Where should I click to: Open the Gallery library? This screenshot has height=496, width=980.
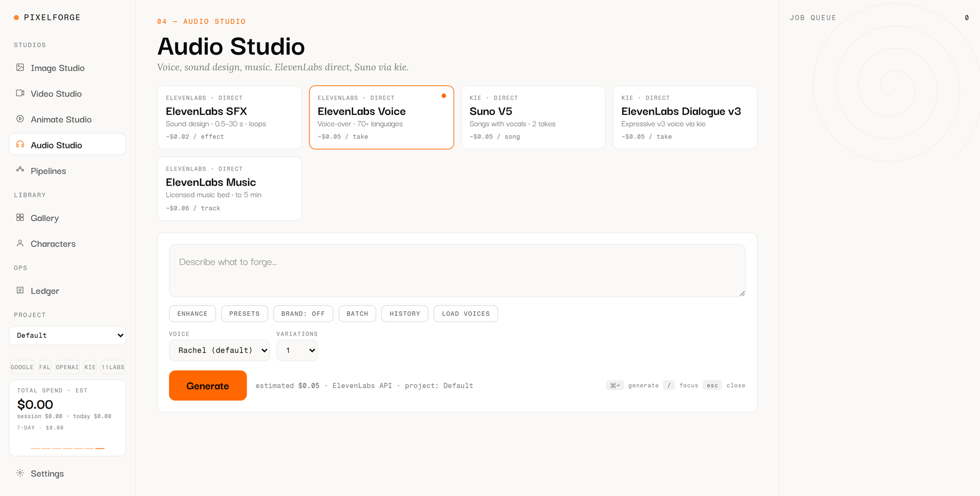coord(67,218)
